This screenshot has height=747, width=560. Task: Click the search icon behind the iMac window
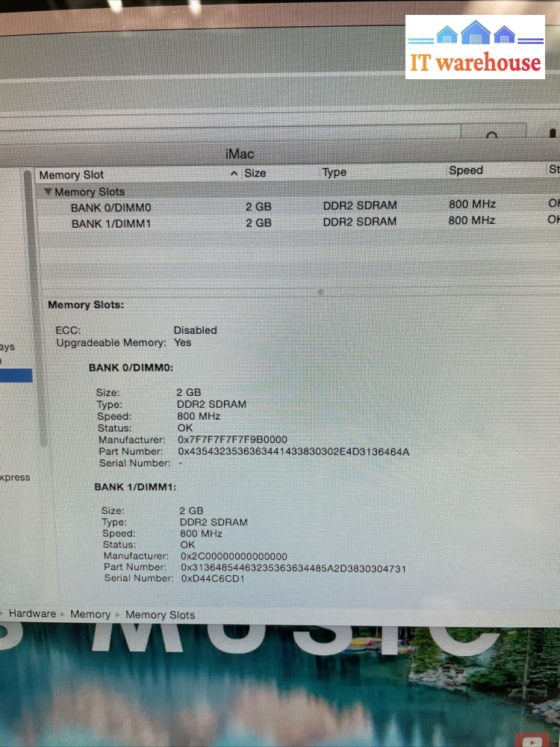tap(491, 137)
